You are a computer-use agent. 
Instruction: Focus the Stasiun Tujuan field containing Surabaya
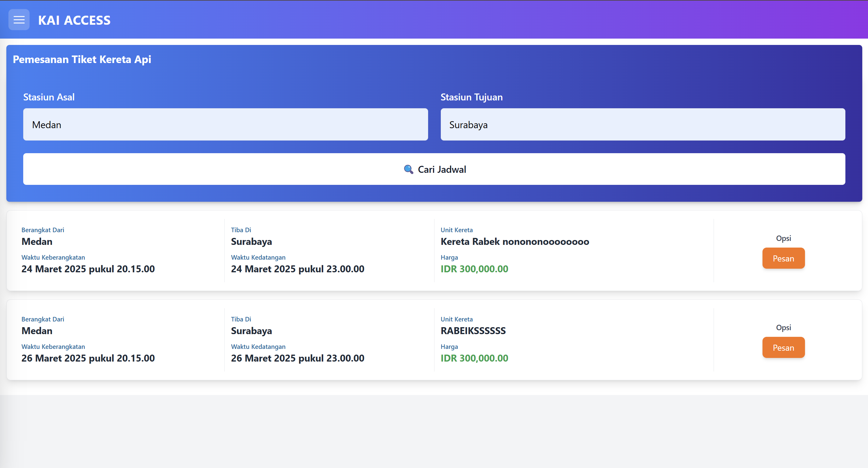point(642,125)
